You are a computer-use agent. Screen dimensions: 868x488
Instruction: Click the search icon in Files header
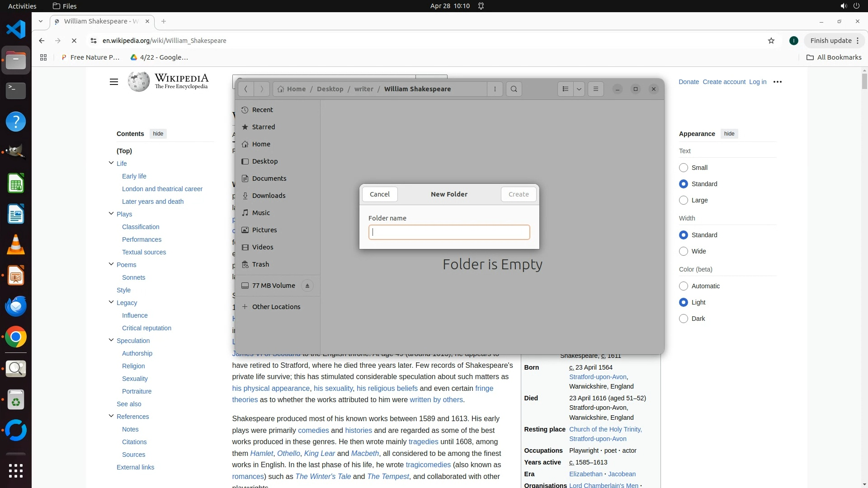click(x=514, y=89)
